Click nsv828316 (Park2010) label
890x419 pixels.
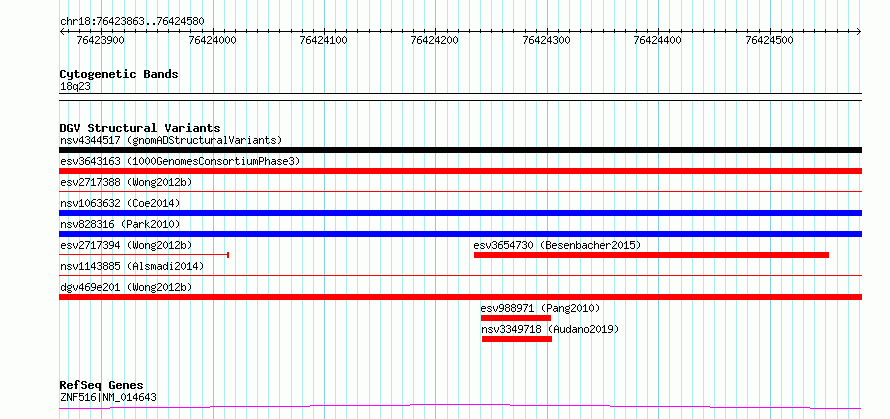click(x=120, y=224)
